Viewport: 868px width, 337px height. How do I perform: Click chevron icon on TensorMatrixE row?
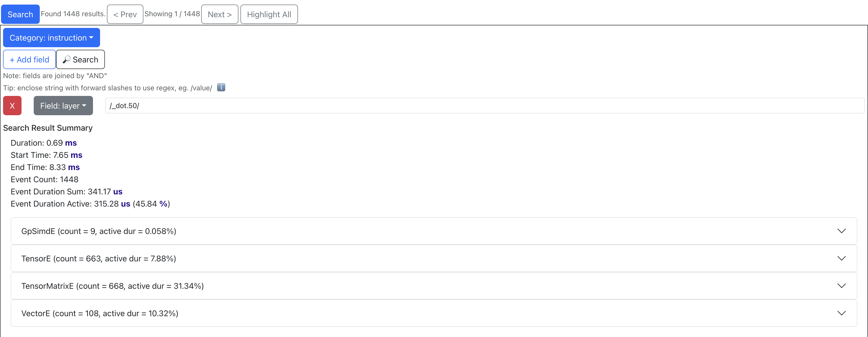click(841, 286)
